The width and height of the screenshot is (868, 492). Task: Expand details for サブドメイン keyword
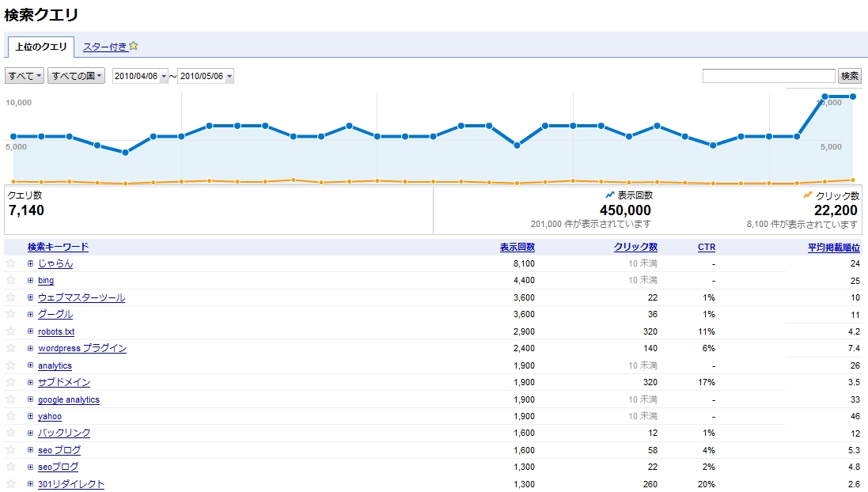coord(30,382)
